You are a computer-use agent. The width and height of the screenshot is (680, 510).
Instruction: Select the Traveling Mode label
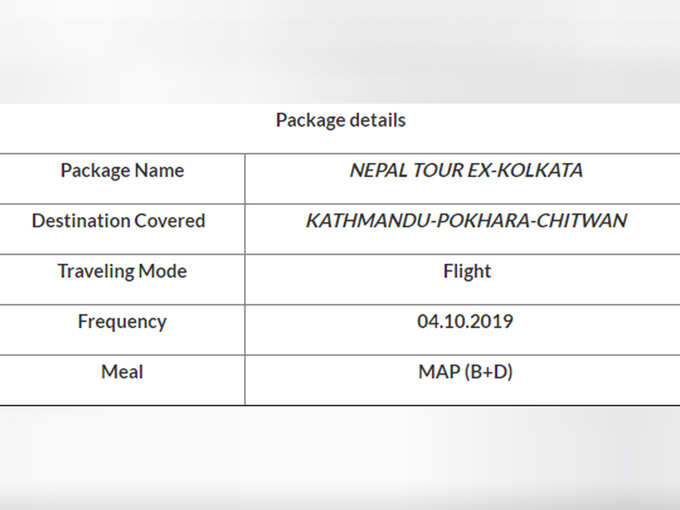[122, 271]
